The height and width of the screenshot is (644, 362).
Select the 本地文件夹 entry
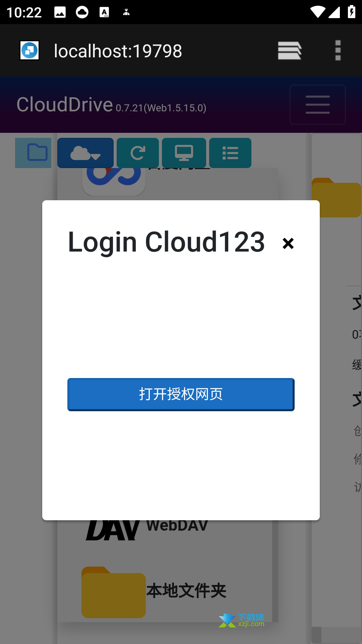pyautogui.click(x=186, y=591)
